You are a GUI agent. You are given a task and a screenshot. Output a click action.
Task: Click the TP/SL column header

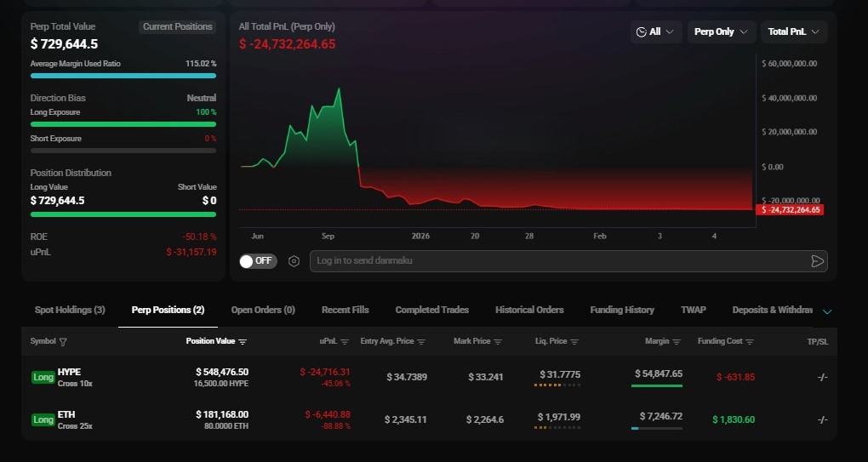pos(818,342)
